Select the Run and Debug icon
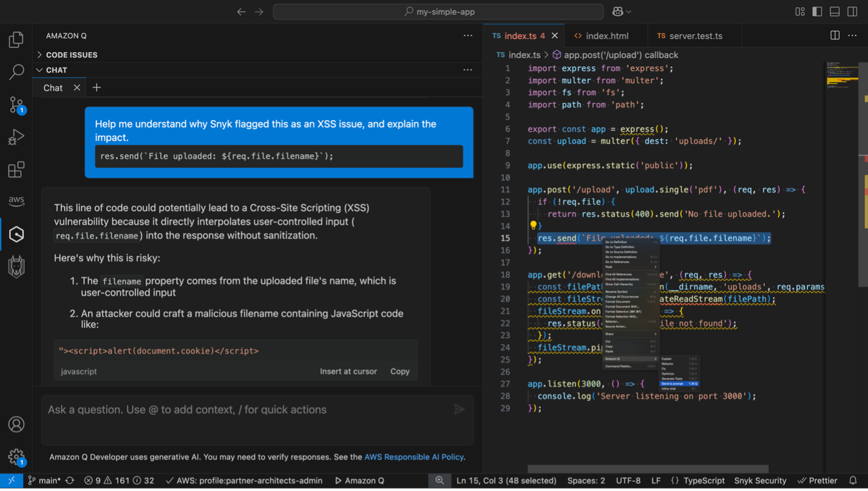The height and width of the screenshot is (491, 868). click(16, 137)
